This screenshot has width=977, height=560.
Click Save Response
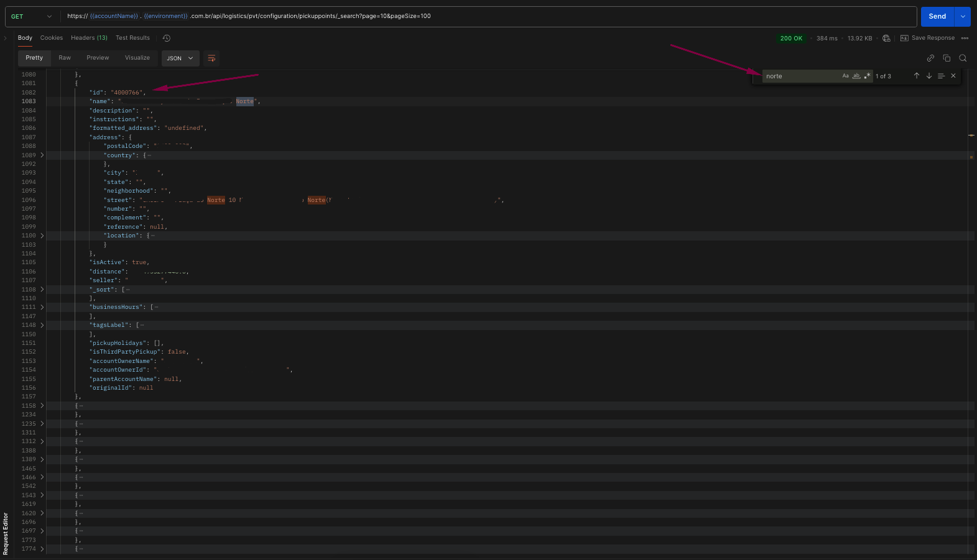tap(927, 38)
